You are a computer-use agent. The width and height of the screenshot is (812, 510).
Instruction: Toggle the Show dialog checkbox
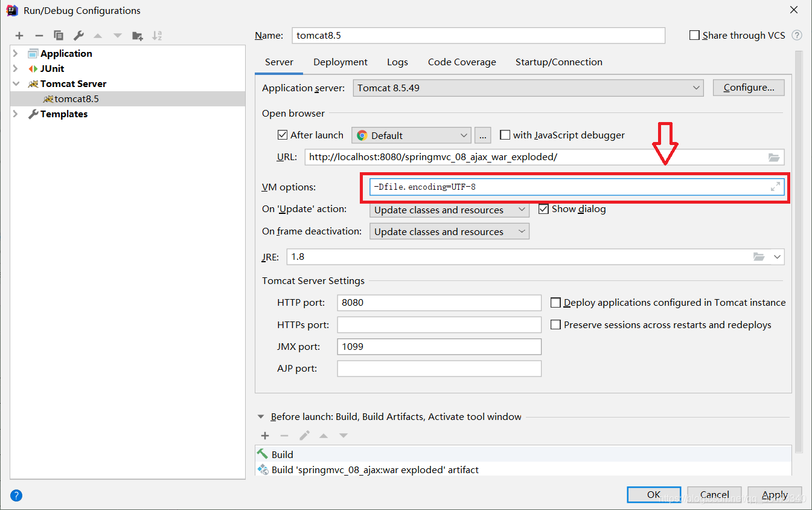coord(543,209)
